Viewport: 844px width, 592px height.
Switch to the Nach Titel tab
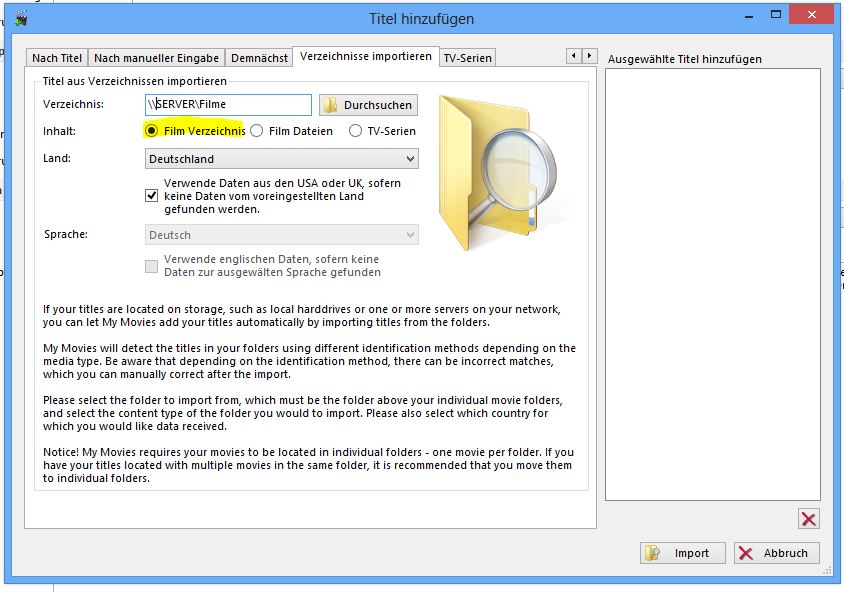pyautogui.click(x=57, y=58)
